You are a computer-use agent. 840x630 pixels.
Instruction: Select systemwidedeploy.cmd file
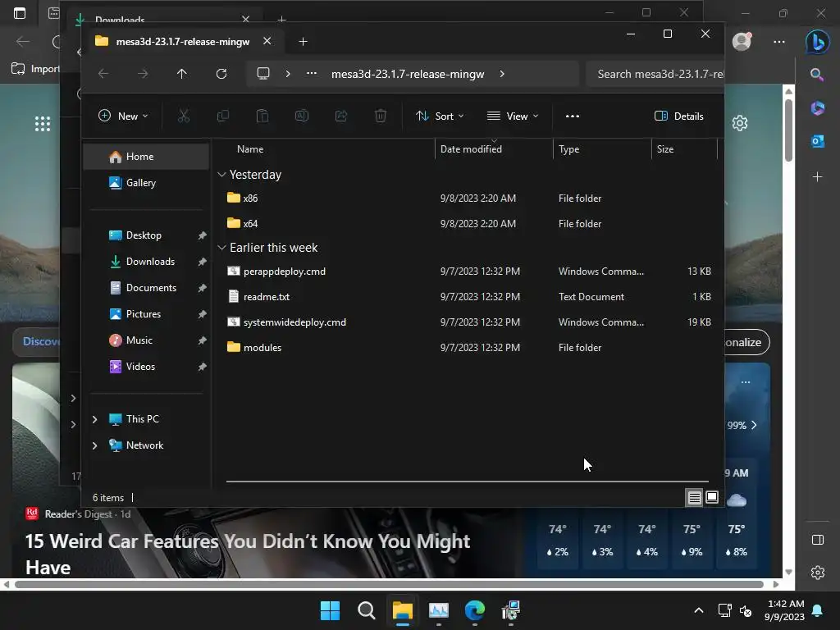[x=467, y=322]
